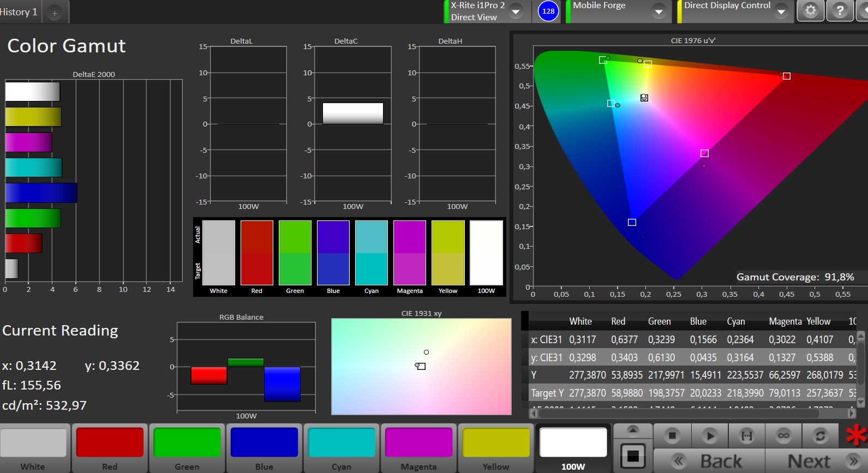868x473 pixels.
Task: Open settings with the gear icon
Action: pyautogui.click(x=811, y=10)
